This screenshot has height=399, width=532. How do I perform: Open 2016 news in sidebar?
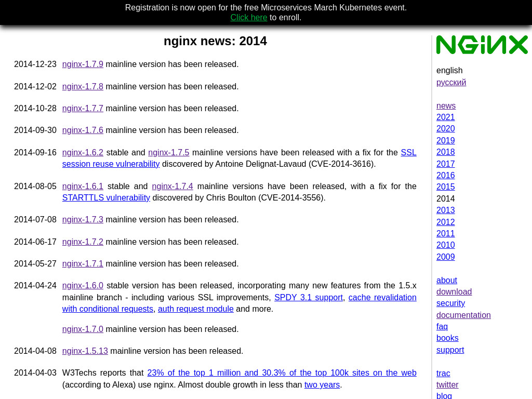445,176
